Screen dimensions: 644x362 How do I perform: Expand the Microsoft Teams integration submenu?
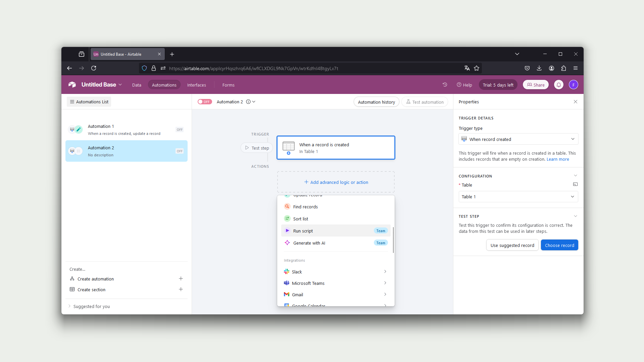pyautogui.click(x=385, y=283)
